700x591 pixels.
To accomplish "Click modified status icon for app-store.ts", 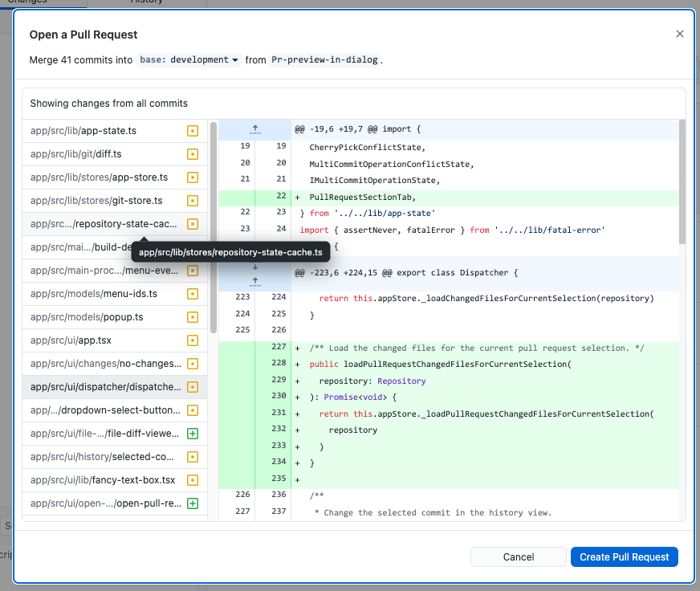I will point(193,177).
